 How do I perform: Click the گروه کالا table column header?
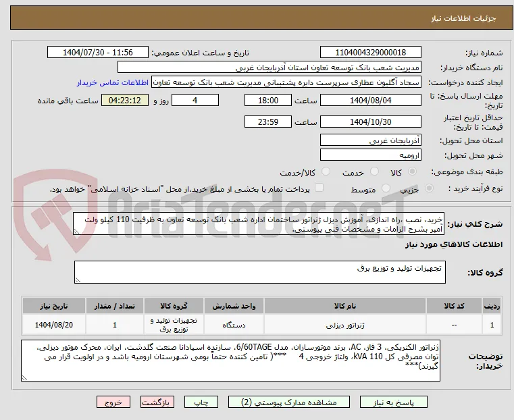(x=174, y=306)
